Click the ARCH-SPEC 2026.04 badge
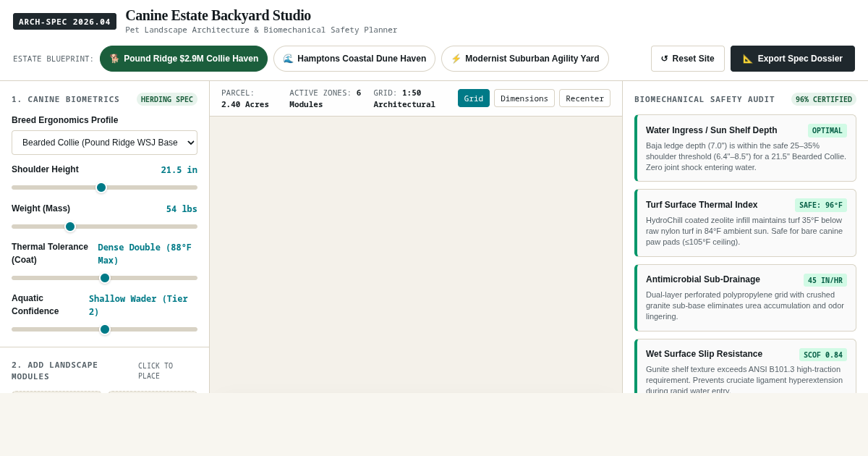 coord(64,22)
